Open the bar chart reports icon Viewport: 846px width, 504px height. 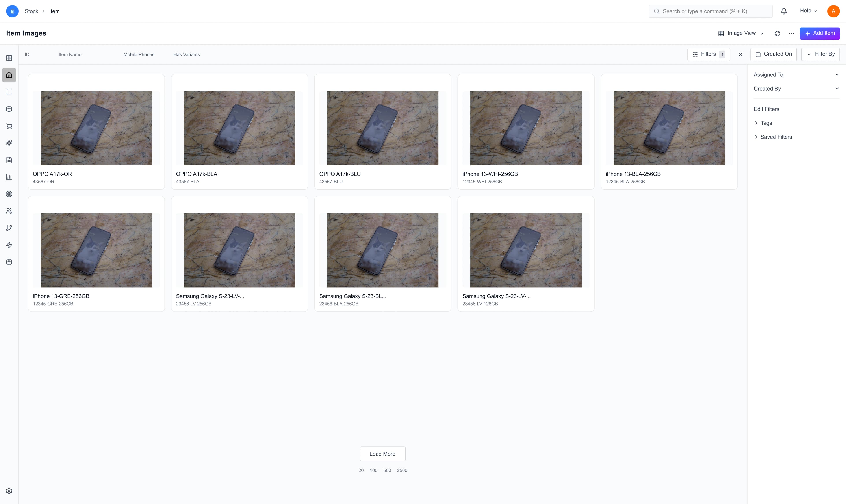[9, 177]
